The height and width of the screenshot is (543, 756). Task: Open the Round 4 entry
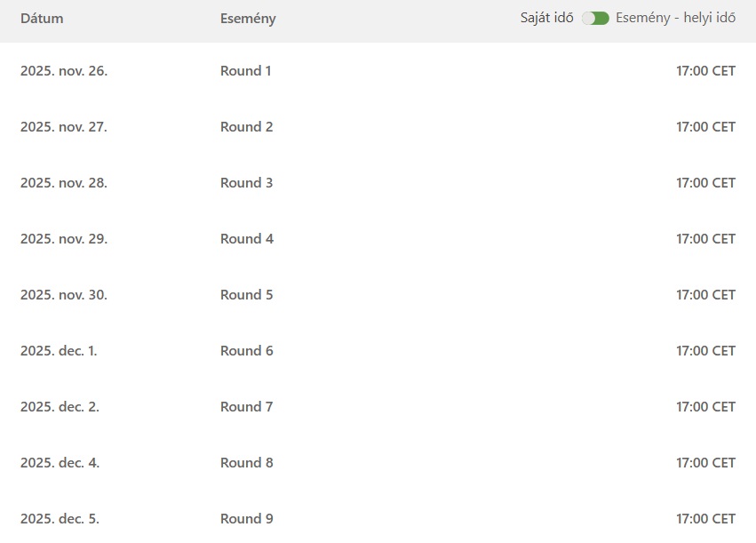click(246, 239)
